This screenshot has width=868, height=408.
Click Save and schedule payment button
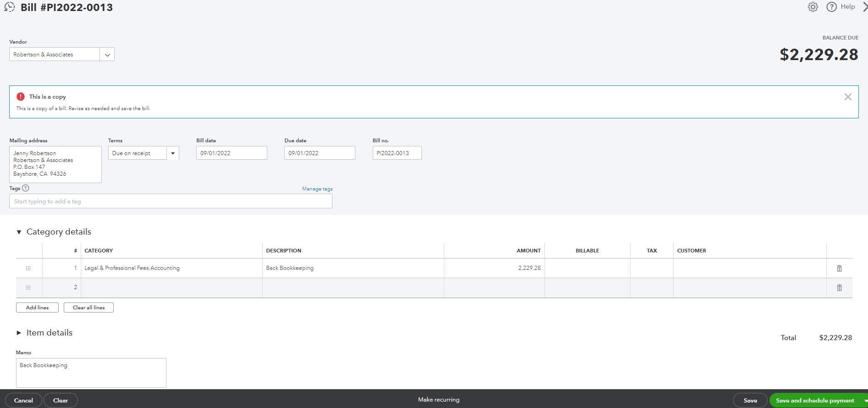click(815, 401)
